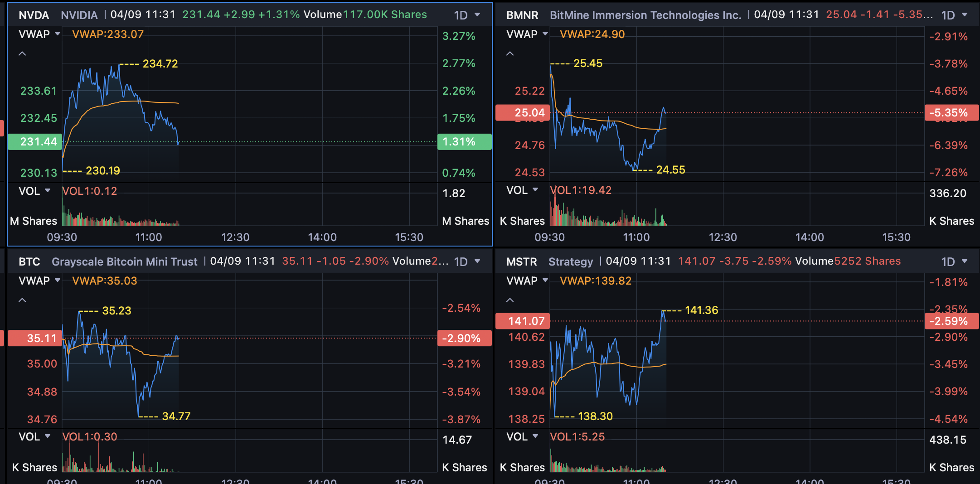This screenshot has height=484, width=980.
Task: Click the NVDA ticker symbol
Action: 34,15
